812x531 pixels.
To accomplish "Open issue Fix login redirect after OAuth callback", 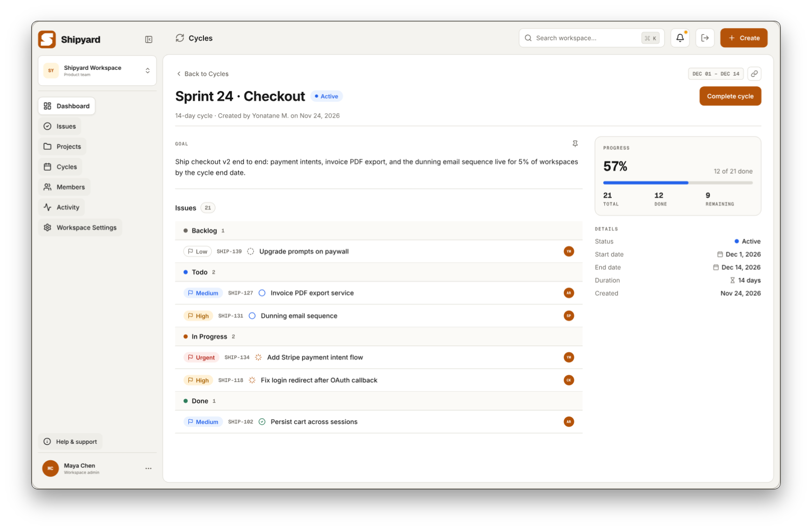I will [x=319, y=381].
